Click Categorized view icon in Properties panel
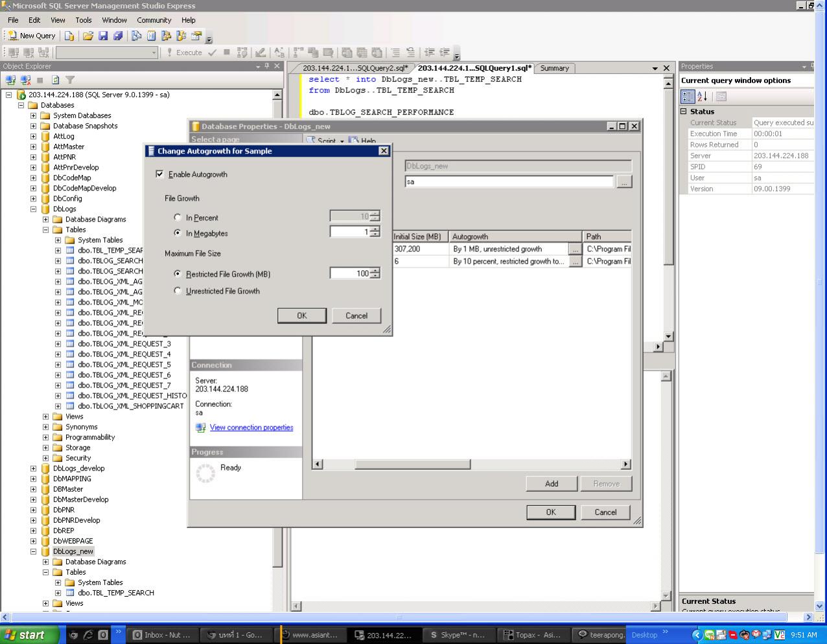 (688, 97)
